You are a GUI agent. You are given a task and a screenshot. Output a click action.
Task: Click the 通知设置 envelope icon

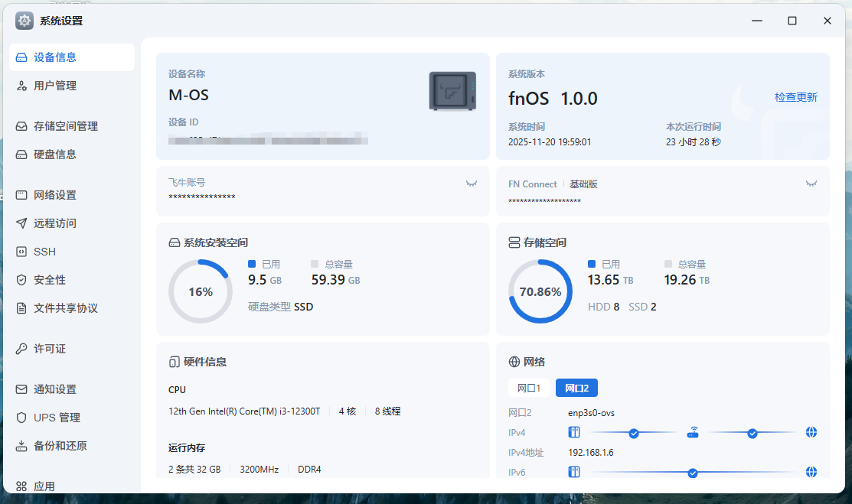pyautogui.click(x=21, y=389)
